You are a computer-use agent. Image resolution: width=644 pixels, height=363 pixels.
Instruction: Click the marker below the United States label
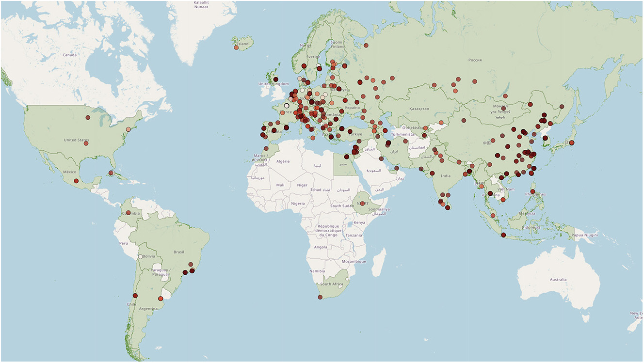click(86, 143)
